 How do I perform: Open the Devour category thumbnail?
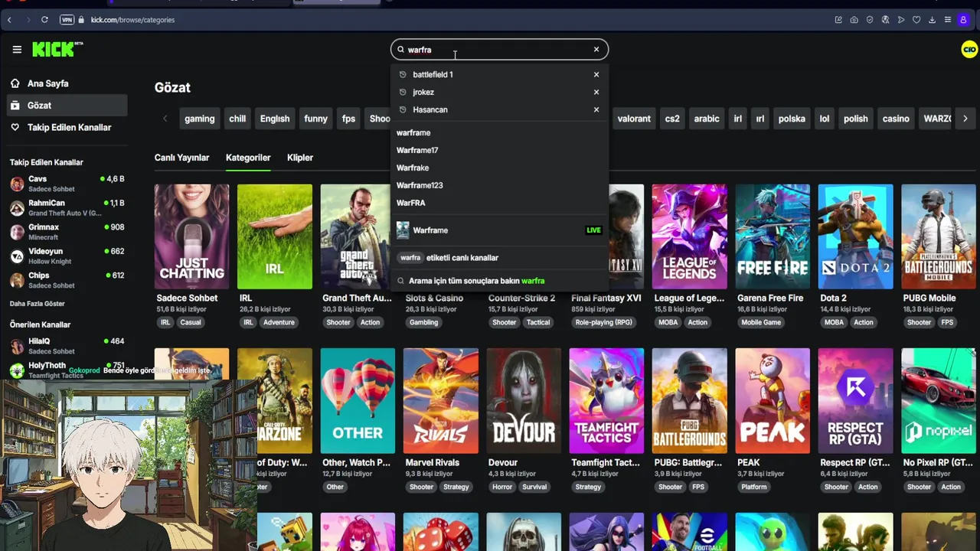pyautogui.click(x=524, y=401)
